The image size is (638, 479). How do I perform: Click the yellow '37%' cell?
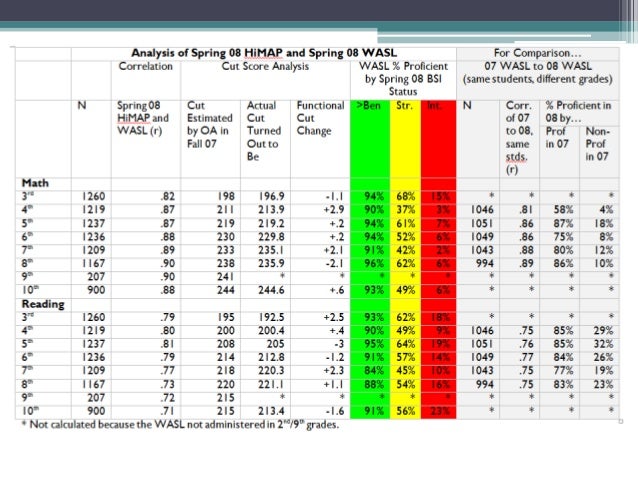406,210
